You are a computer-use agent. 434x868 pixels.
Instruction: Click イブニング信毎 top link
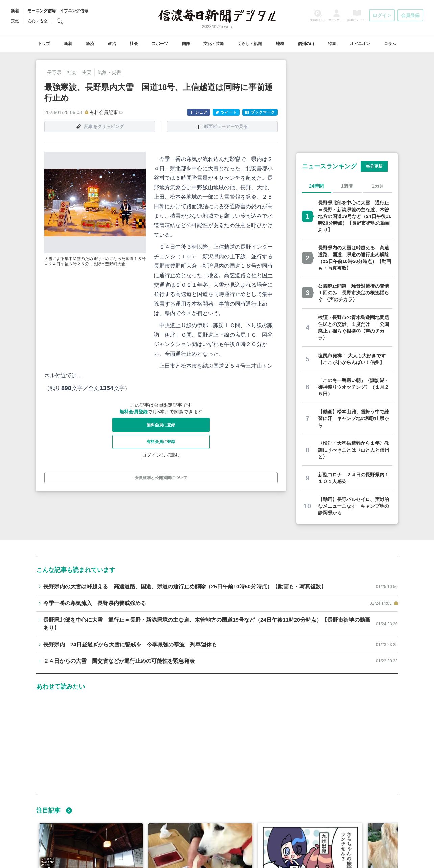pyautogui.click(x=74, y=11)
